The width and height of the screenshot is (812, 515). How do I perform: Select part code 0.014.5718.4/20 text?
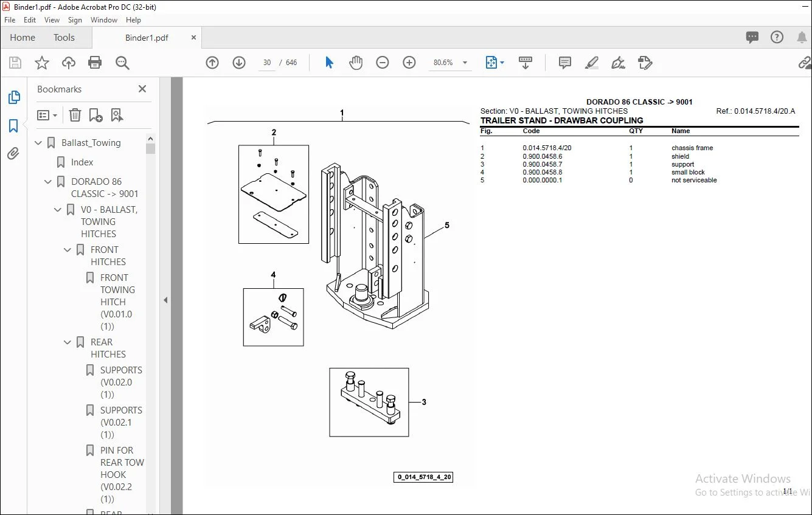click(547, 148)
